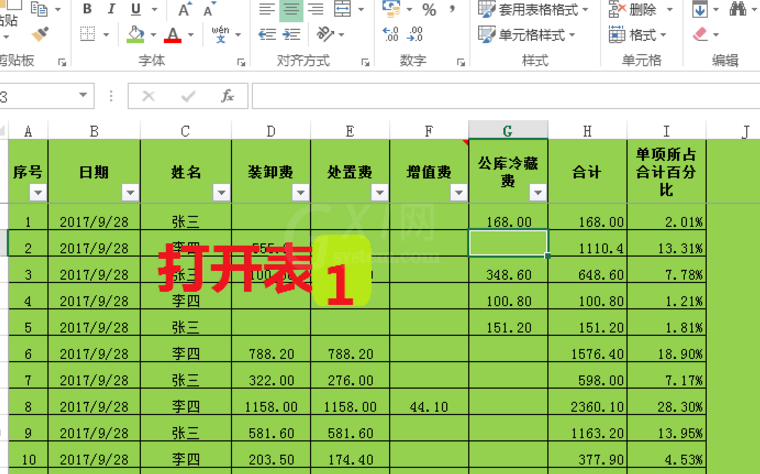Viewport: 760px width, 474px height.
Task: Click cell value 348.60
Action: (508, 270)
